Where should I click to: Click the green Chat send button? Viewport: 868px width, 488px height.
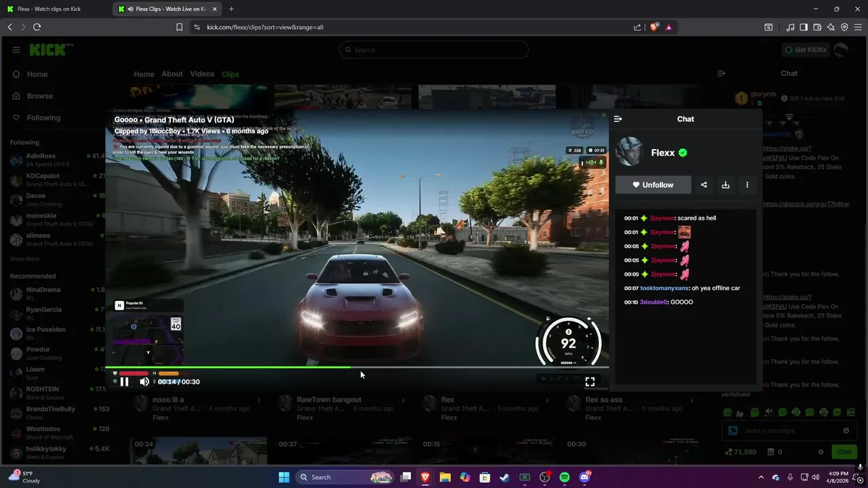(x=844, y=452)
